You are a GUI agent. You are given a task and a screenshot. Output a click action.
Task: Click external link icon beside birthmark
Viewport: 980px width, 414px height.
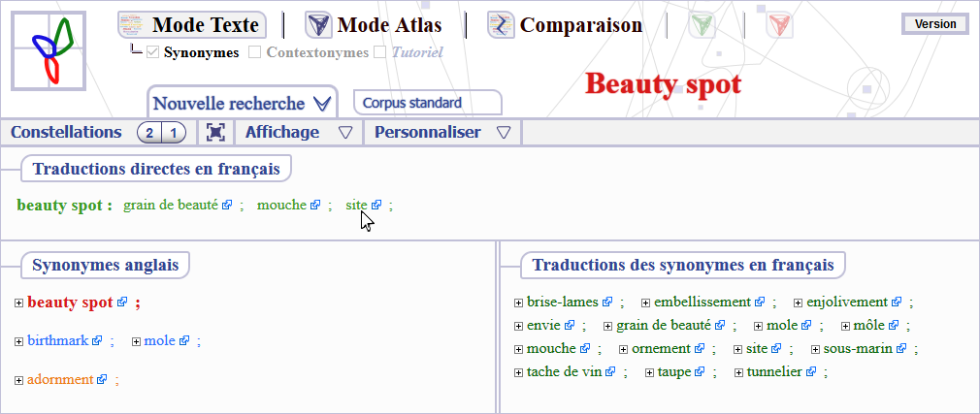click(97, 341)
